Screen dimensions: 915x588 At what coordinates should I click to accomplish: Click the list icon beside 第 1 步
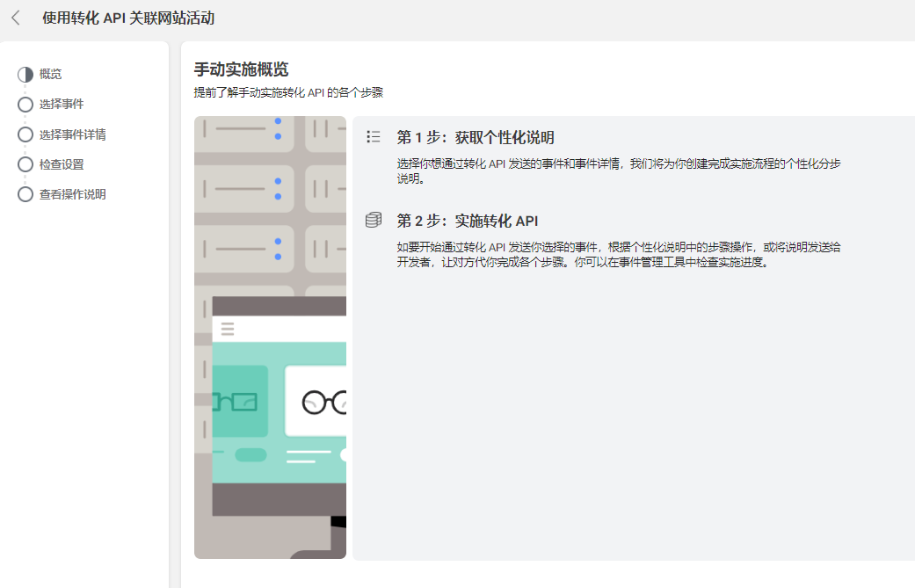(x=374, y=137)
